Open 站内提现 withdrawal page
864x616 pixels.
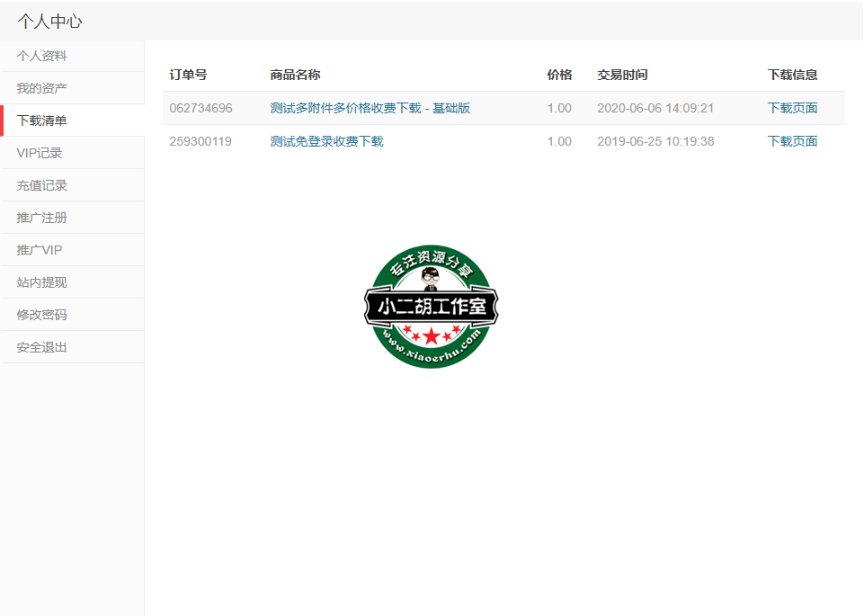[36, 281]
